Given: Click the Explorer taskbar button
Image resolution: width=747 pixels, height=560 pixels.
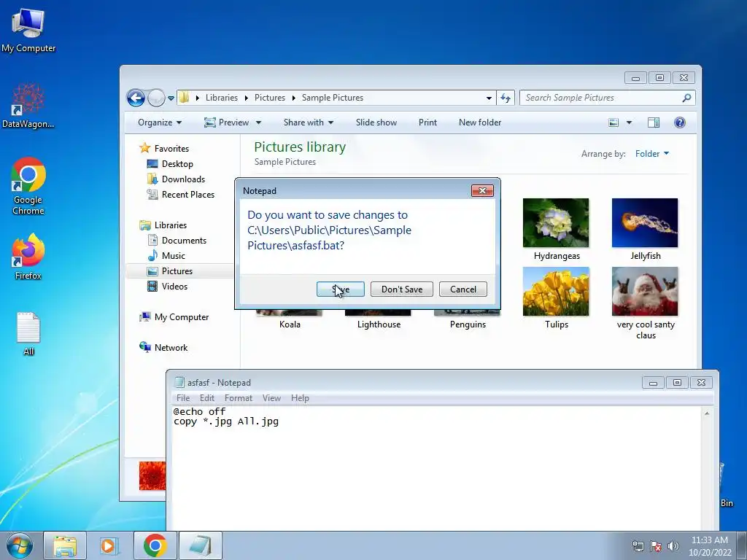Looking at the screenshot, I should point(65,545).
